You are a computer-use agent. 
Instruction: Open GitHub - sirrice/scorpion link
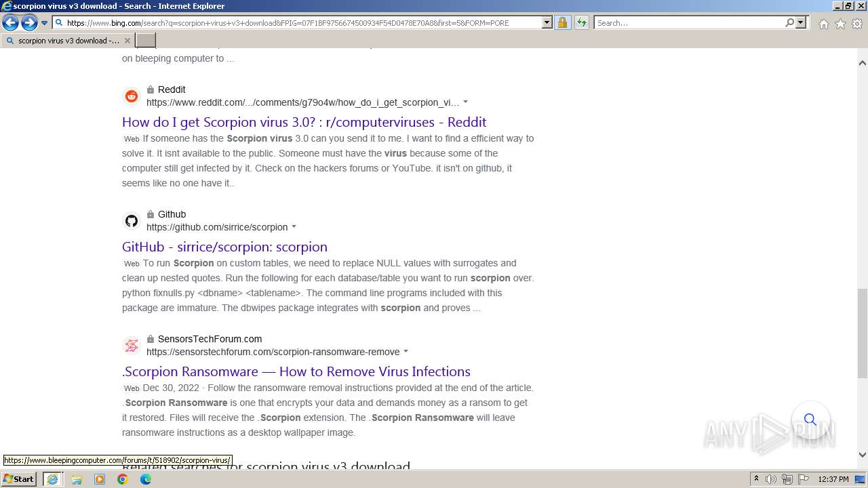click(224, 247)
